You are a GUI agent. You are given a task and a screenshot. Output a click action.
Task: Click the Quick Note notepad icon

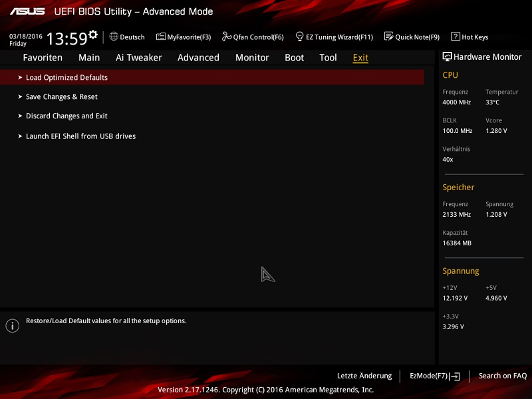[389, 37]
